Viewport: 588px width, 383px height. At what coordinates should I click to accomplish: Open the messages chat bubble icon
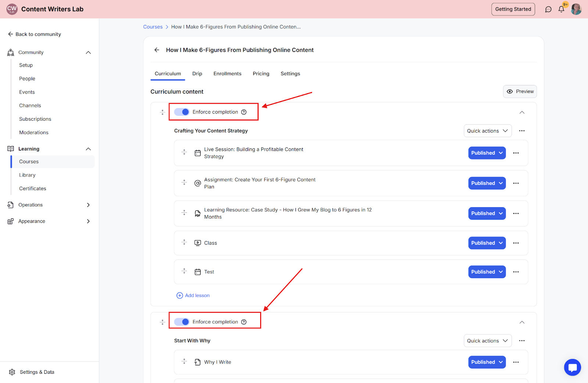click(548, 9)
